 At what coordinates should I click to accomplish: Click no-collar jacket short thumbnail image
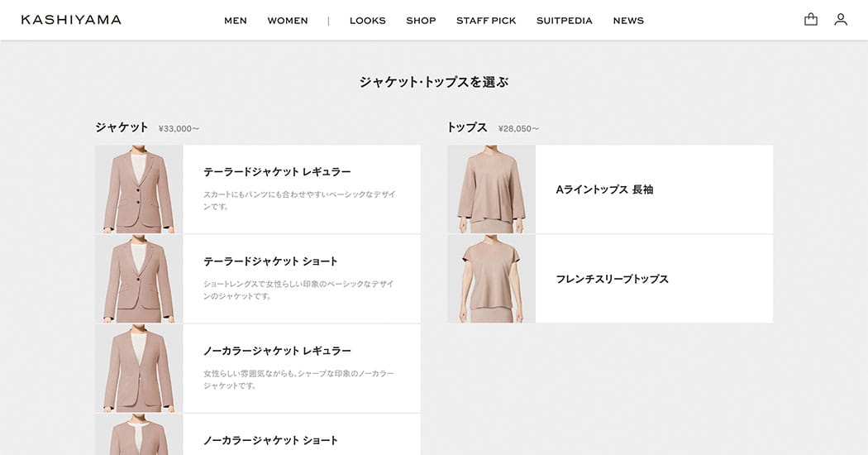tap(139, 434)
